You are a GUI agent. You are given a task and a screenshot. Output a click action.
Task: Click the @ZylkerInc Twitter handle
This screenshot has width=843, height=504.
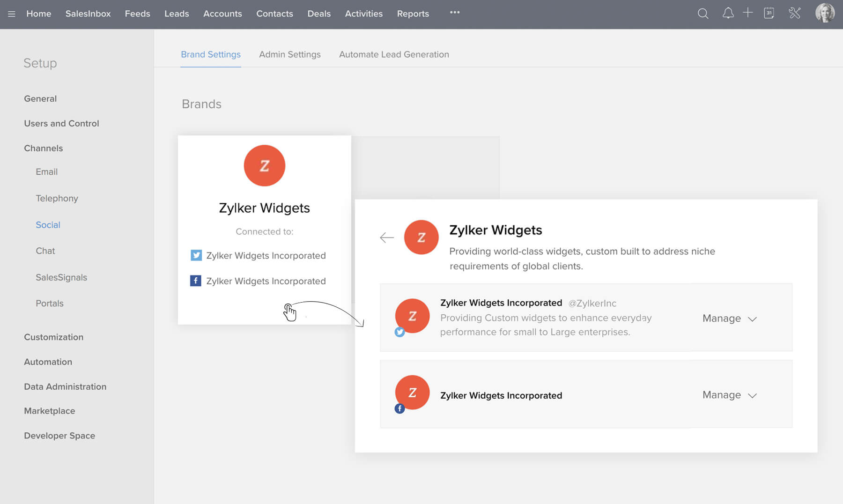pos(592,304)
